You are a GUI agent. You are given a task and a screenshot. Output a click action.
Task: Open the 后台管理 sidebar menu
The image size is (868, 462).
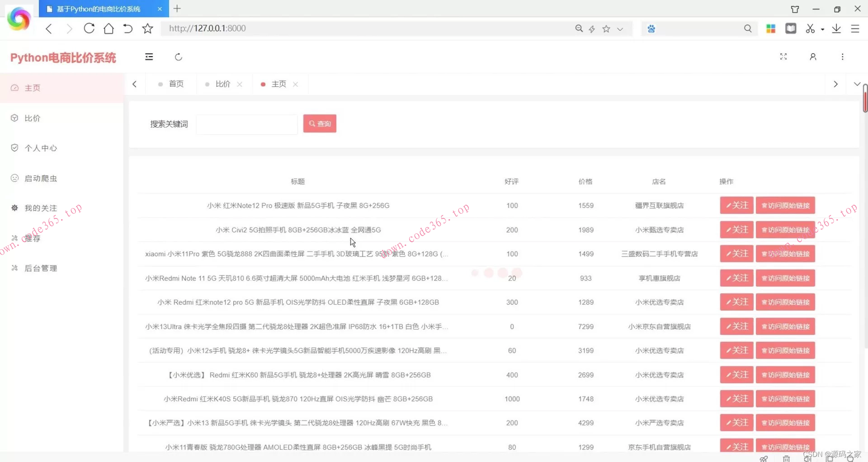click(41, 268)
